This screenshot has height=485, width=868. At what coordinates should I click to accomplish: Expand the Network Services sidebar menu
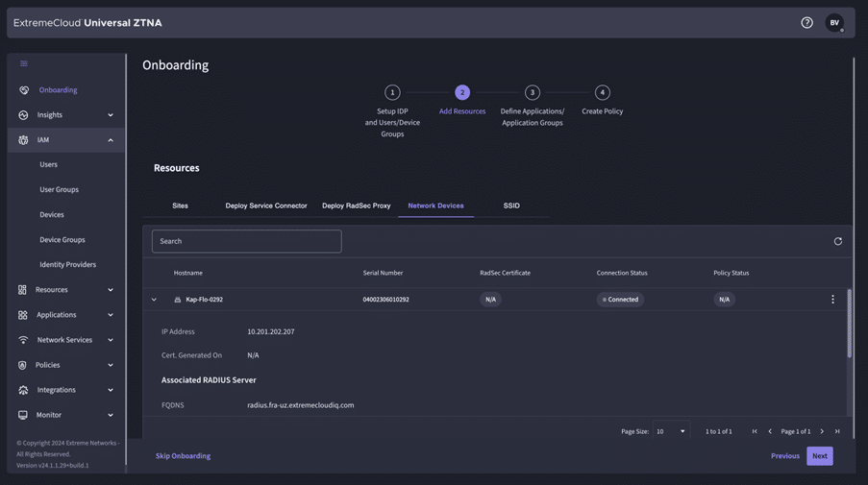pos(65,340)
